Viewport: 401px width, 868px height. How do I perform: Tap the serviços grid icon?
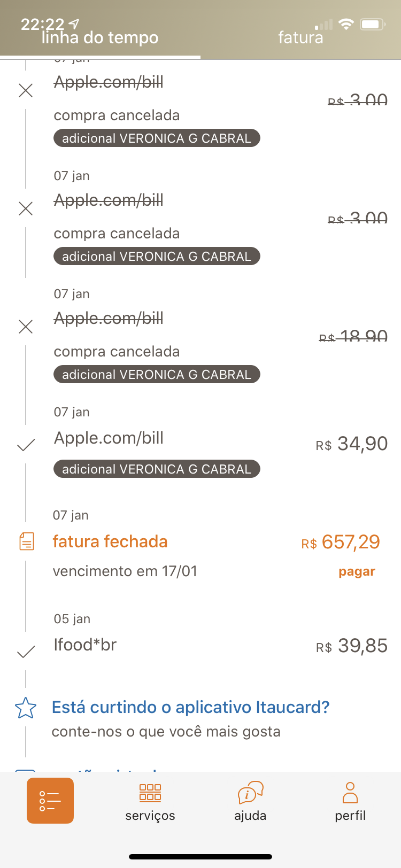[150, 793]
